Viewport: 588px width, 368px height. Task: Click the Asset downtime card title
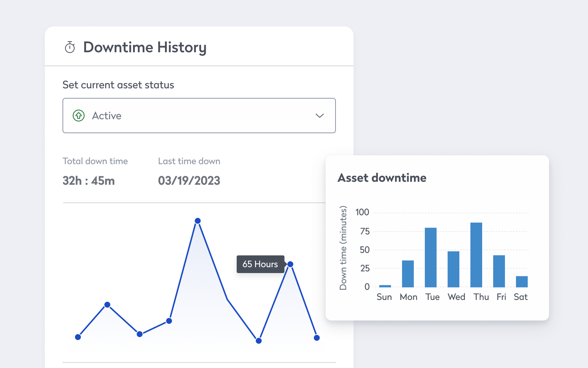(382, 178)
